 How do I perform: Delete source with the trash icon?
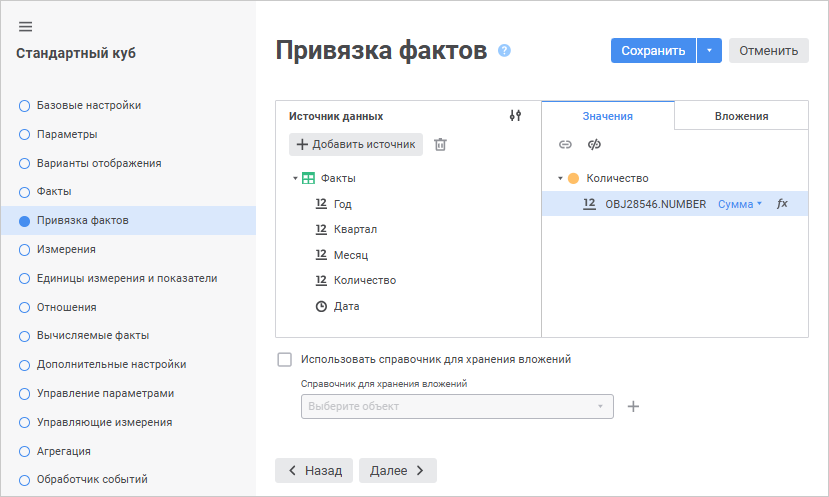click(440, 144)
